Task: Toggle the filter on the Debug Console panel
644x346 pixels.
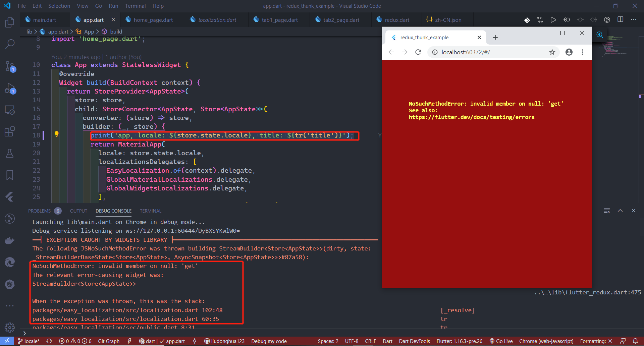Action: click(x=606, y=211)
